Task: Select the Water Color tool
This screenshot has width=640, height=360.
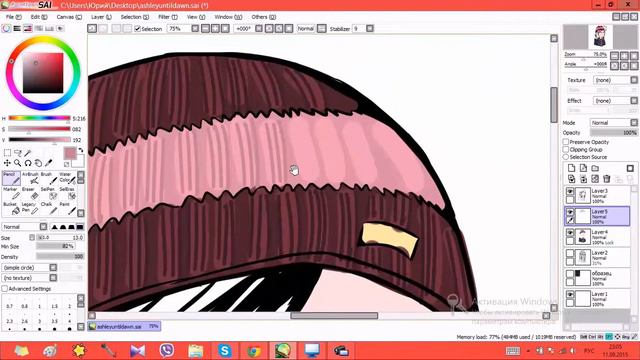Action: (67, 178)
